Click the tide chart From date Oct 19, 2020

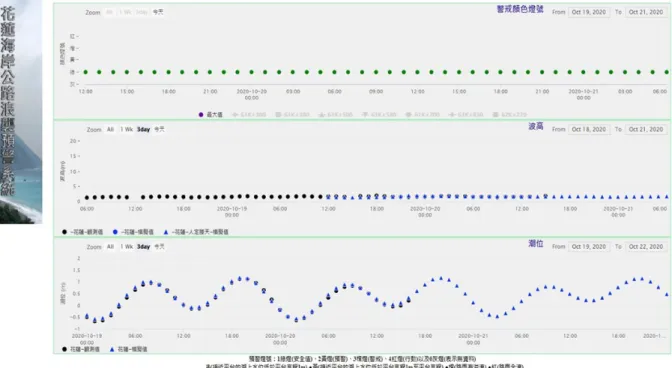[589, 247]
